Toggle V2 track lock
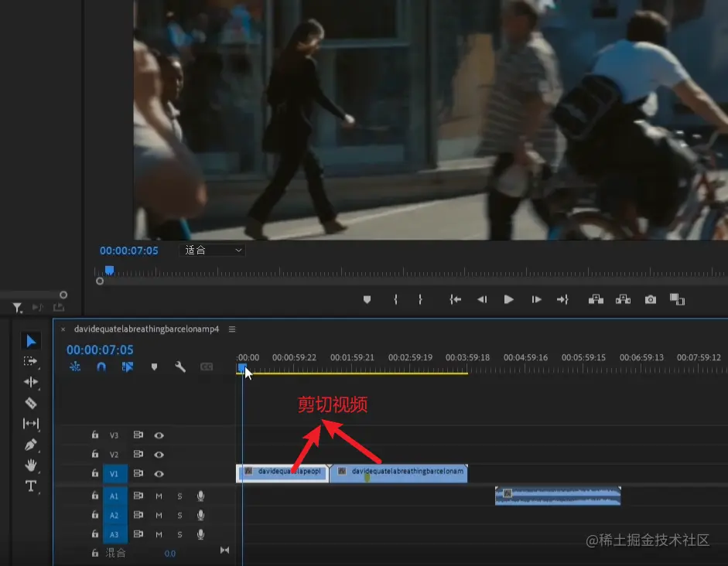Screen dimensions: 728x566 click(x=94, y=454)
